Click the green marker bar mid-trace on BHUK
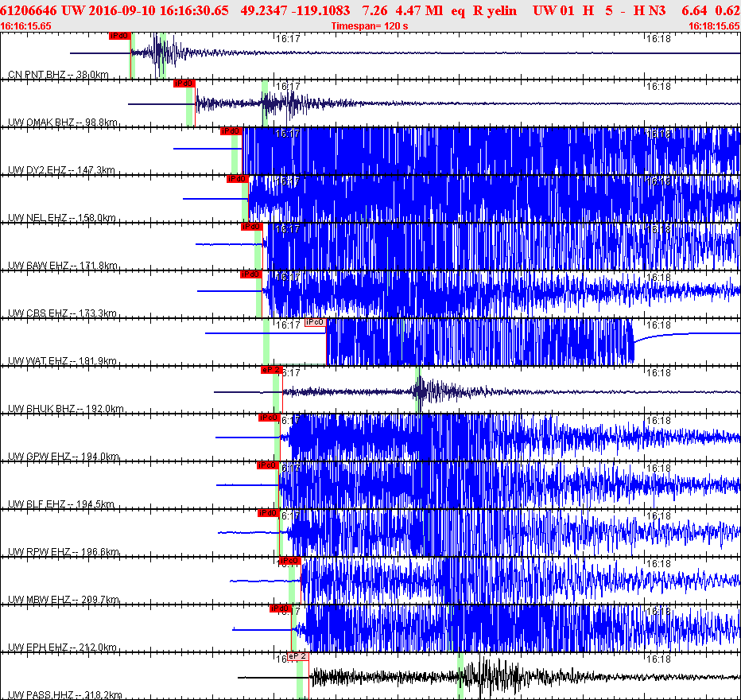The width and height of the screenshot is (741, 700). [417, 389]
